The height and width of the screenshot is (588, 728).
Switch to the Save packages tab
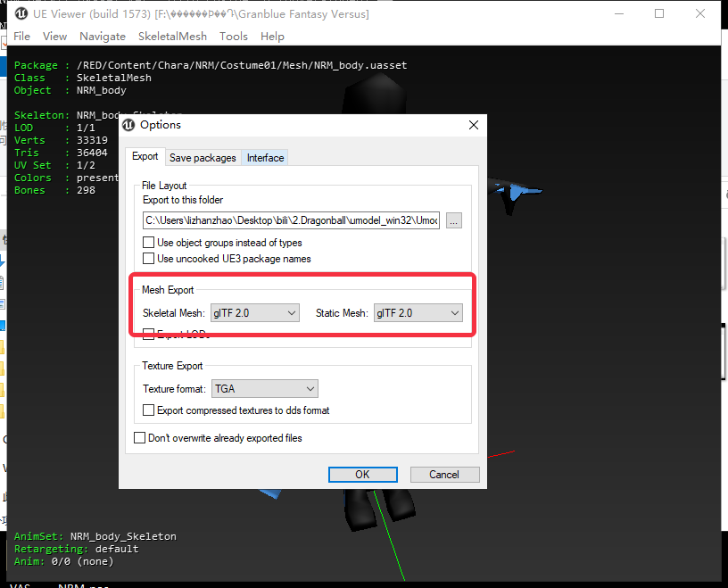point(203,158)
